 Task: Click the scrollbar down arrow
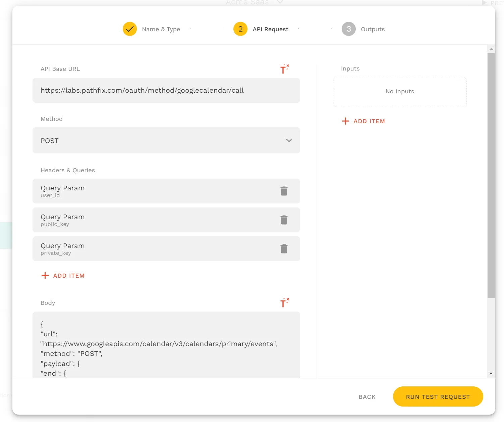tap(491, 374)
